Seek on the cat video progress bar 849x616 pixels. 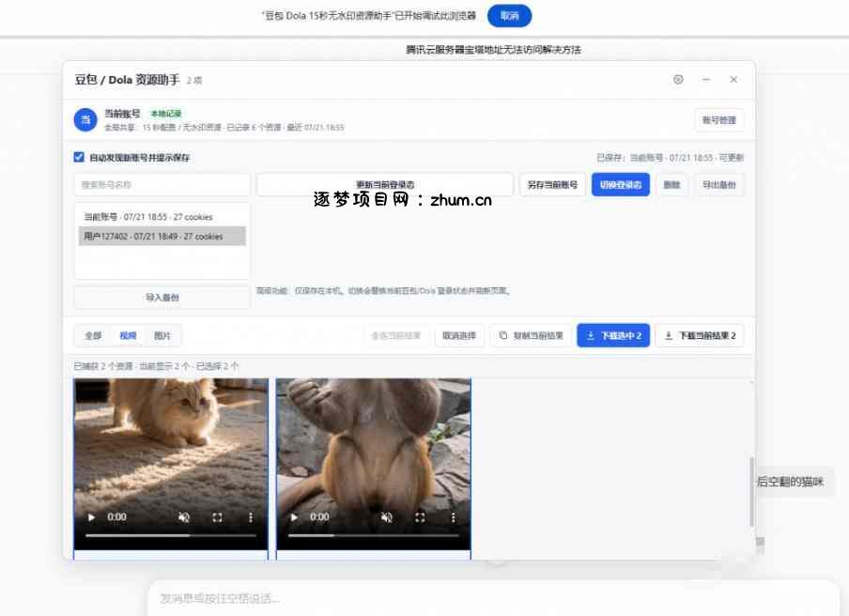pyautogui.click(x=171, y=535)
